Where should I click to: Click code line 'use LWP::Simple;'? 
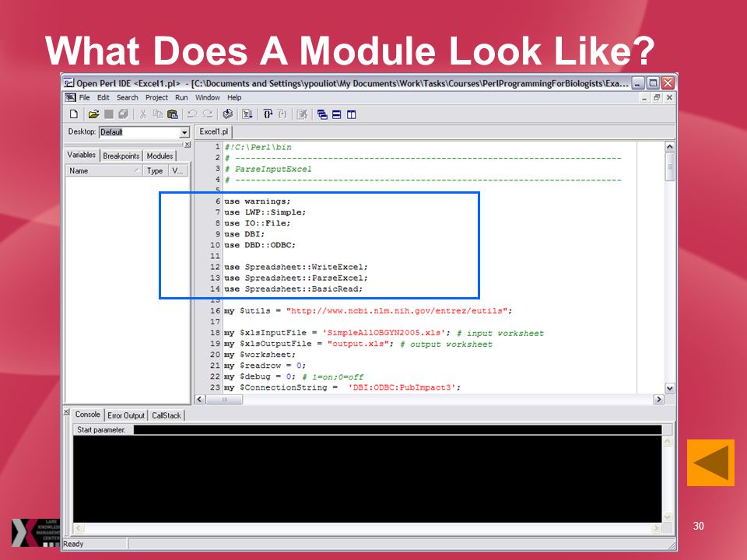[265, 212]
